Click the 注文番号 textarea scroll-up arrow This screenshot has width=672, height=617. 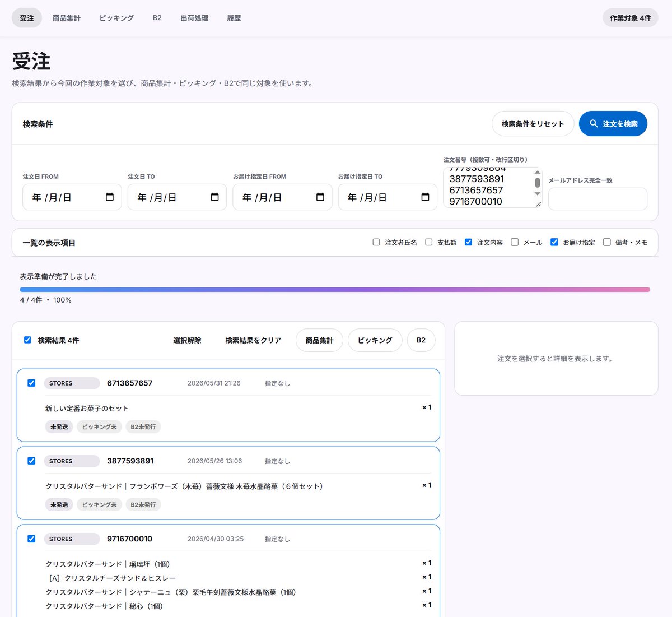538,172
